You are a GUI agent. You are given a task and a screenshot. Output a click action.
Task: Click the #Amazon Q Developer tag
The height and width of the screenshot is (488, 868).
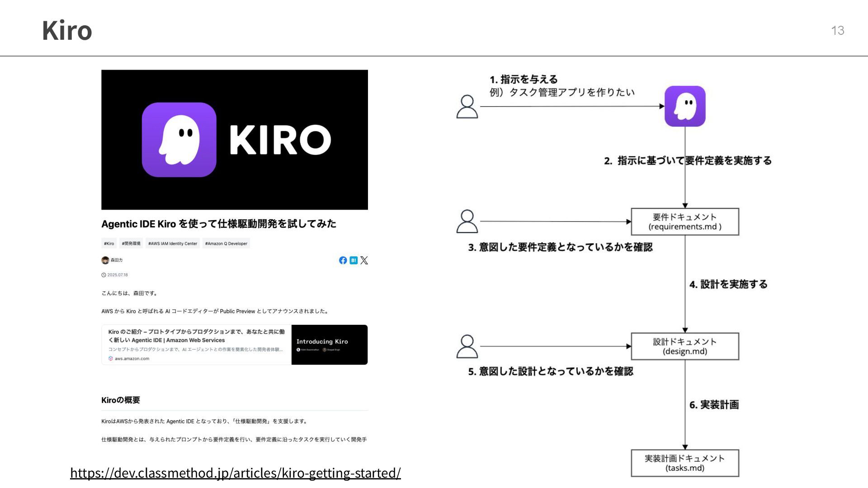pyautogui.click(x=226, y=244)
